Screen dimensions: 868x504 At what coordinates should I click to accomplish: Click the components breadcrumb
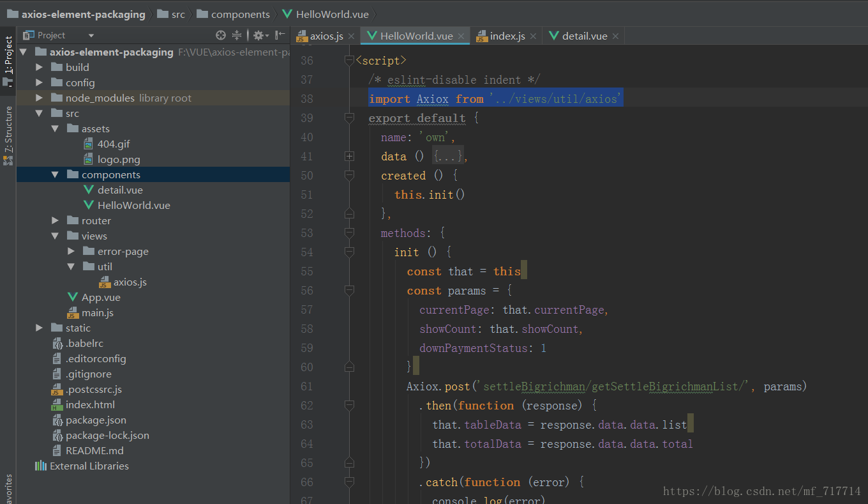pyautogui.click(x=233, y=14)
